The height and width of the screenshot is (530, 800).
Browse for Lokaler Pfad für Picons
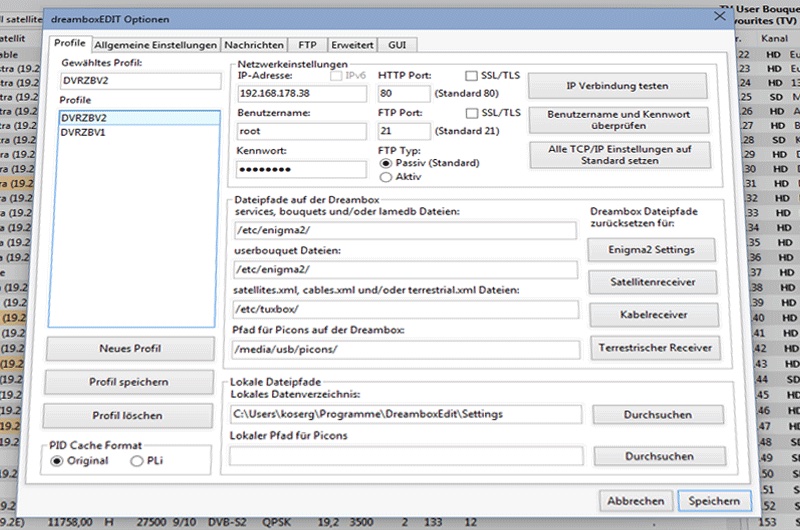(x=660, y=457)
